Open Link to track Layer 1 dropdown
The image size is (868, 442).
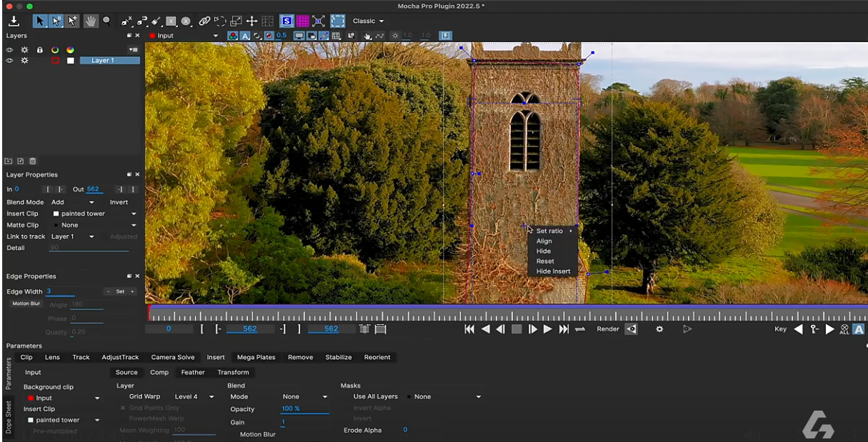coord(72,236)
